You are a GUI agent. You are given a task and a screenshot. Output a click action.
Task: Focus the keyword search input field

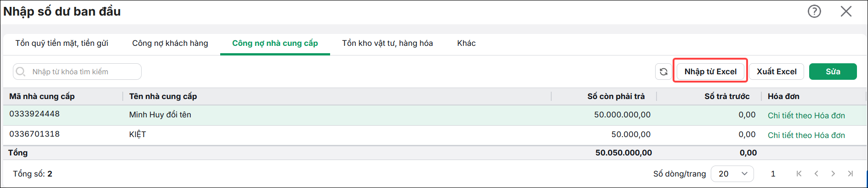[x=77, y=72]
